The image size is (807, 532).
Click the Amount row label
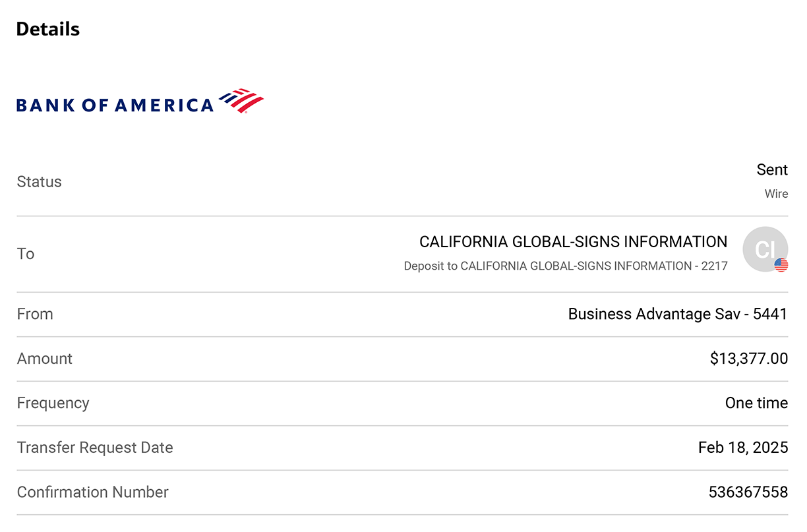[45, 359]
